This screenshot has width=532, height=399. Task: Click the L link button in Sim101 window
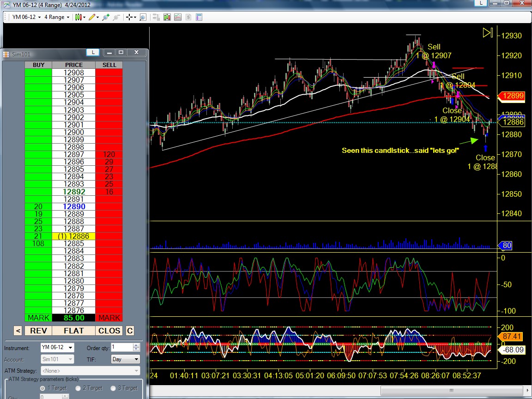click(x=93, y=52)
